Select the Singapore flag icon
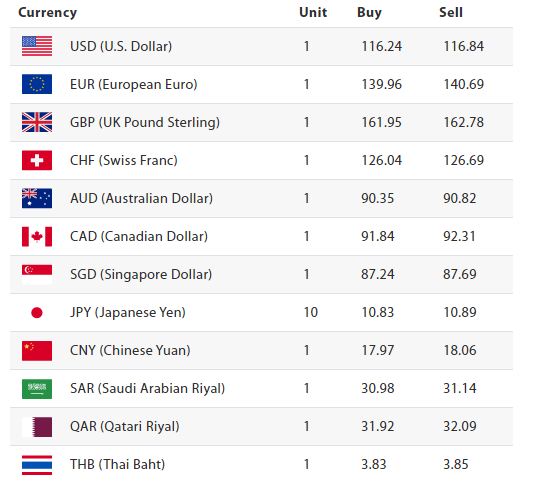Image resolution: width=533 pixels, height=483 pixels. click(37, 274)
